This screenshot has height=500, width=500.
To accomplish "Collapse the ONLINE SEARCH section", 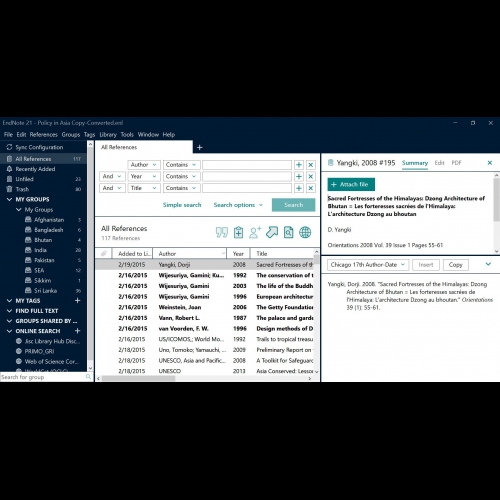I will [x=9, y=331].
